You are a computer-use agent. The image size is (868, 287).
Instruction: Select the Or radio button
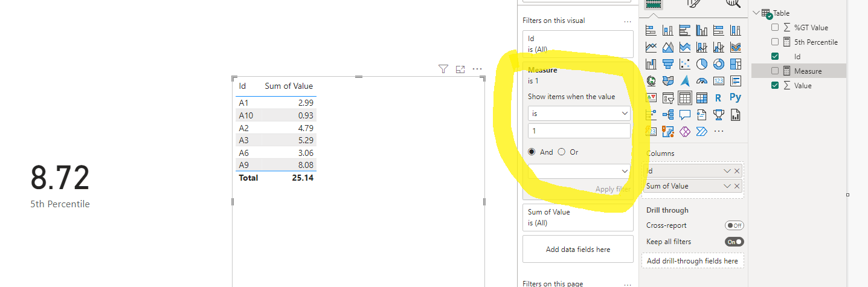[x=562, y=152]
